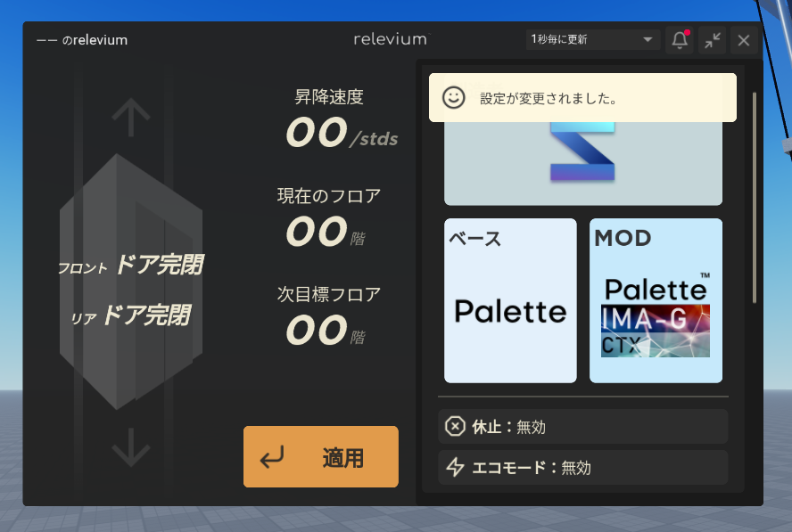792x532 pixels.
Task: Click the 現在のフロア label
Action: (x=329, y=195)
